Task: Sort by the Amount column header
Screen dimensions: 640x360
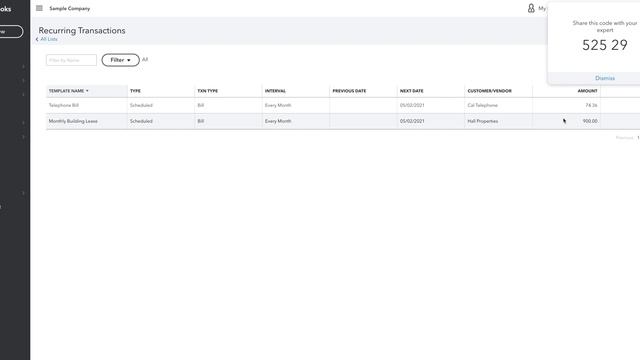Action: tap(587, 91)
